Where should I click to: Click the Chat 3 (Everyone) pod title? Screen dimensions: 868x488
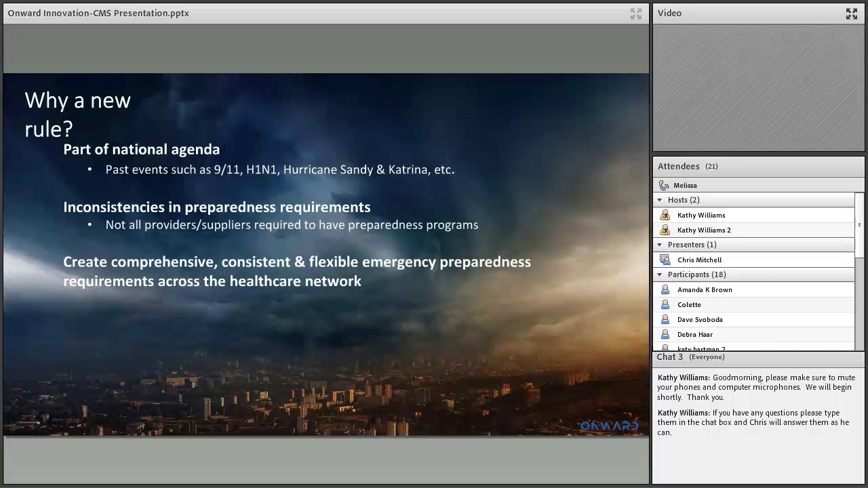[690, 357]
